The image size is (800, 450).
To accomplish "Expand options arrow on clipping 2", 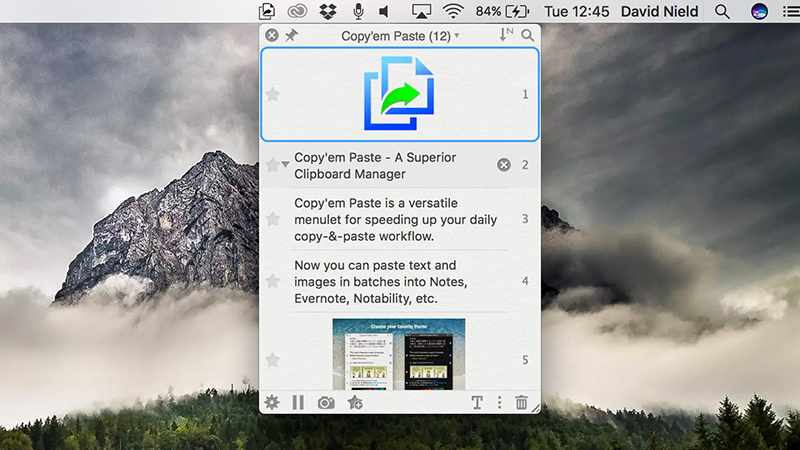I will point(286,164).
